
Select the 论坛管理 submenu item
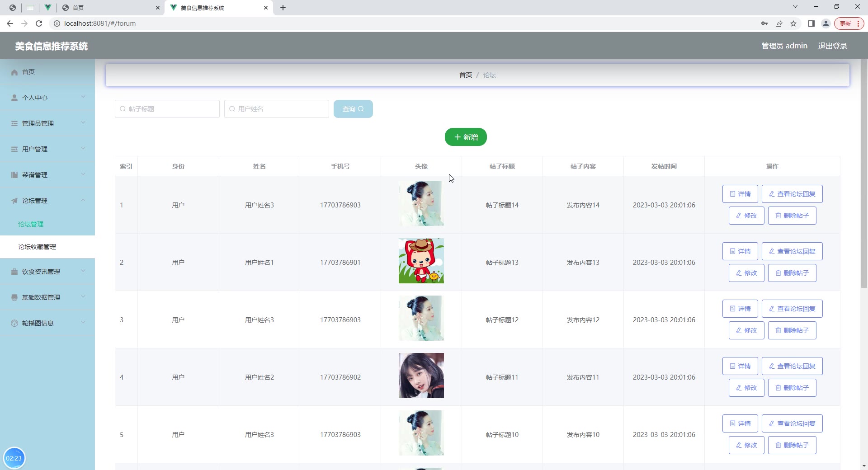tap(47, 224)
